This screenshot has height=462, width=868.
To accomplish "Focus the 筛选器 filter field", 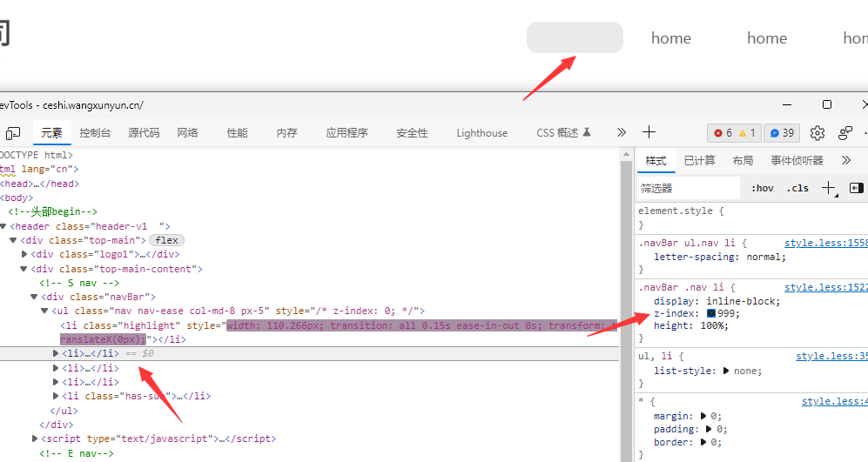I will (x=689, y=188).
